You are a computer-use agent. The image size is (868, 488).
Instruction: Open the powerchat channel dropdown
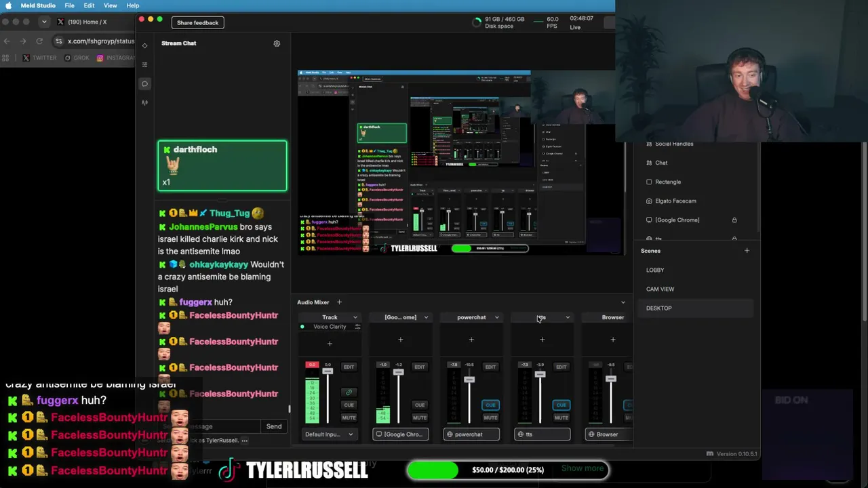[x=496, y=317]
